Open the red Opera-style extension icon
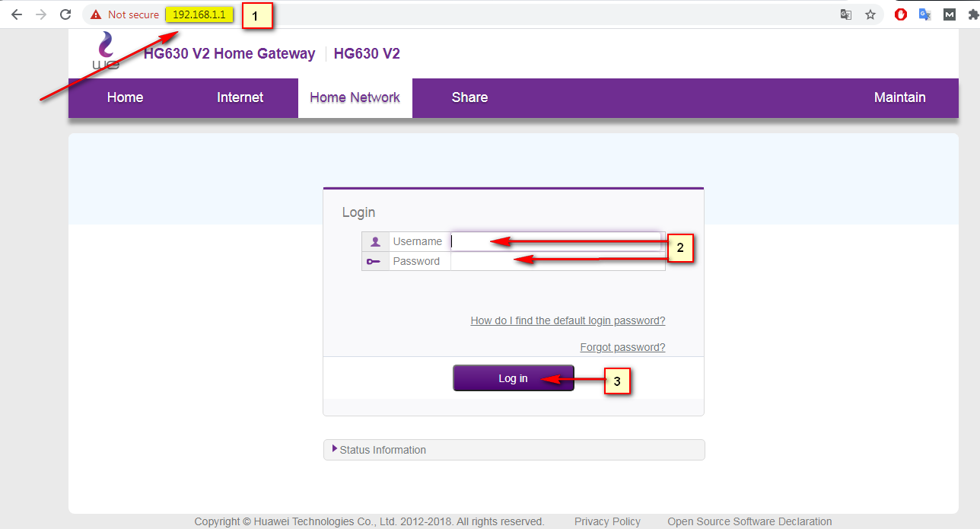Viewport: 980px width, 529px height. (901, 14)
